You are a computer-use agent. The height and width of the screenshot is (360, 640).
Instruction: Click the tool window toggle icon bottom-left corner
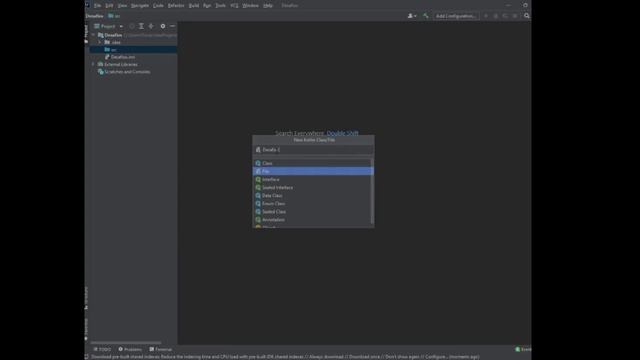click(86, 357)
